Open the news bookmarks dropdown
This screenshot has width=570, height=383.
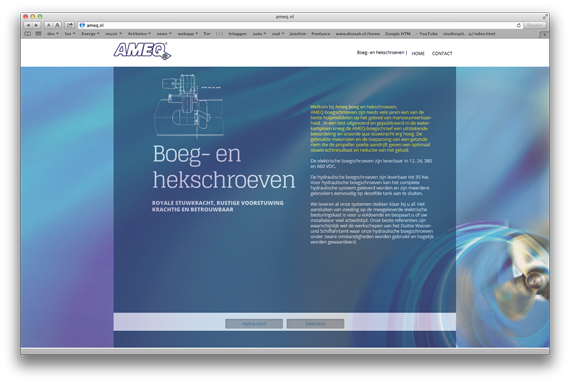(x=164, y=33)
